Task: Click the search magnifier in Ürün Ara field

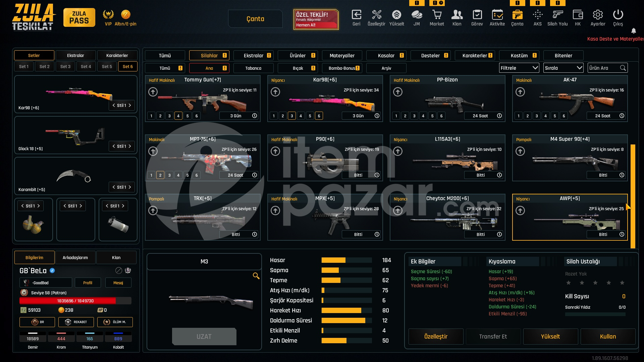Action: (x=623, y=68)
